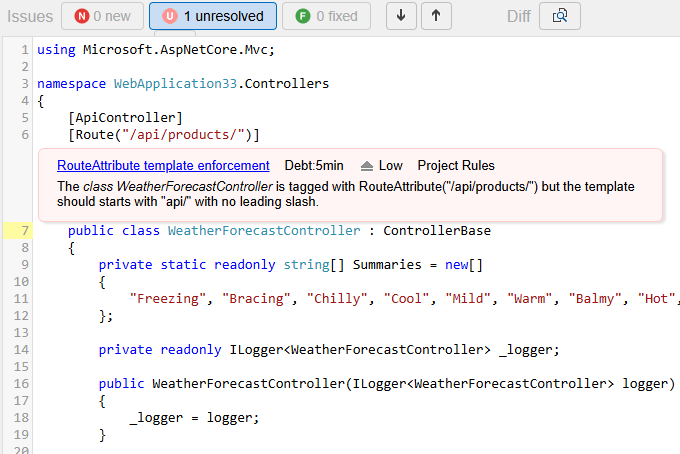Click WeatherForecastController class name on line 7

(x=263, y=231)
